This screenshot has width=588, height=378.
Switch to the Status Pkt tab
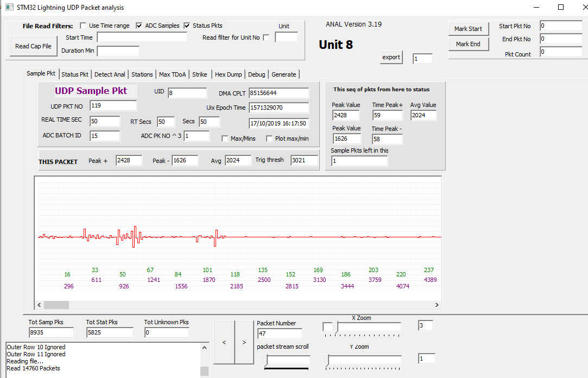click(75, 74)
